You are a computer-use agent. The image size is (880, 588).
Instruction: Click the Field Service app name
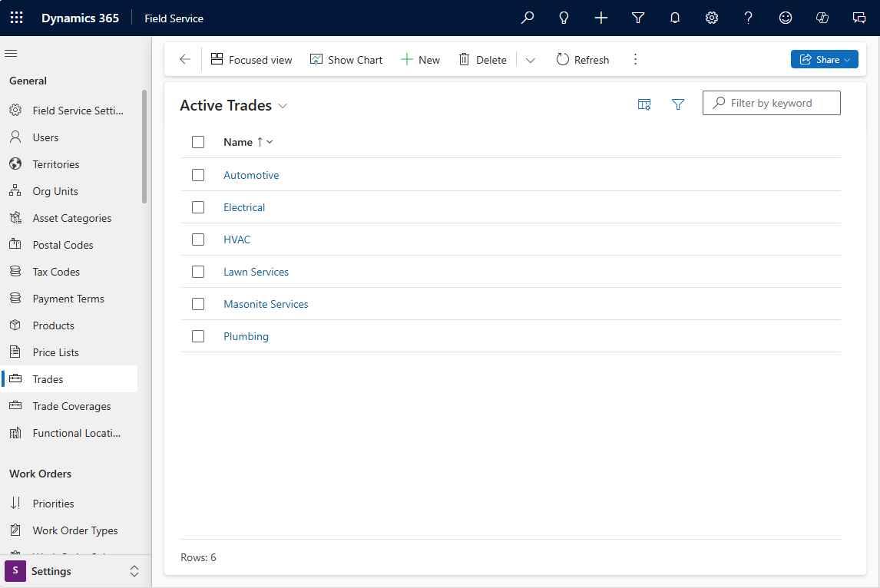coord(174,18)
